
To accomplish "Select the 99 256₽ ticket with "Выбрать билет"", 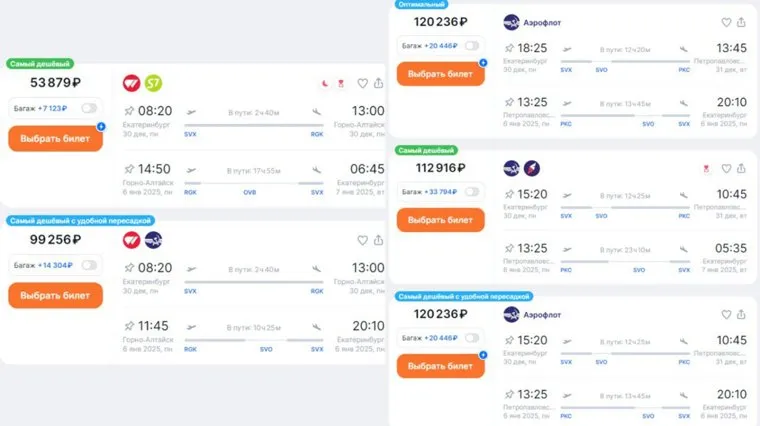I will pos(56,295).
